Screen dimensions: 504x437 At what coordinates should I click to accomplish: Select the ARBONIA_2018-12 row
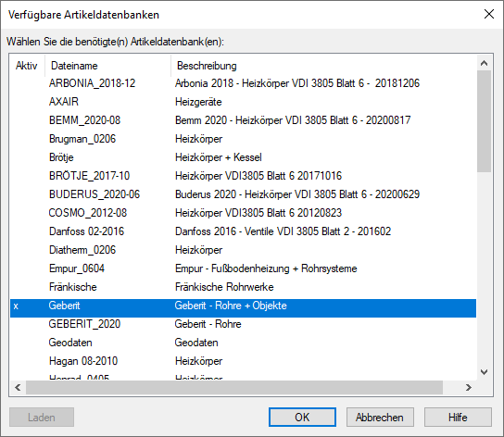click(243, 83)
